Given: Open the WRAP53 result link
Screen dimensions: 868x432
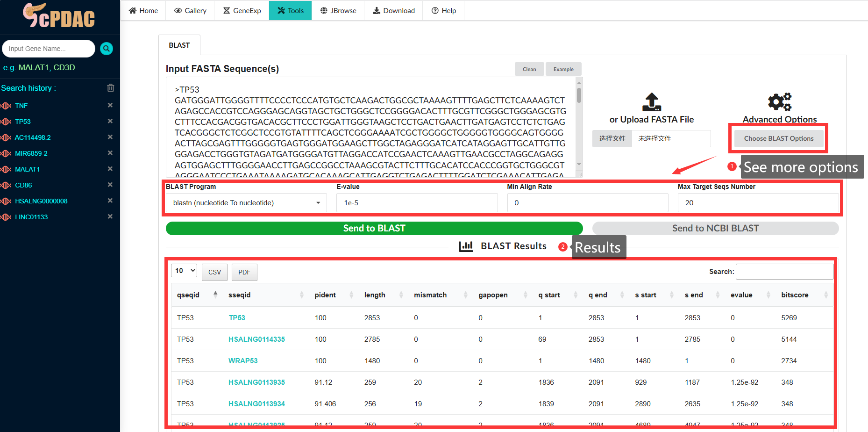Looking at the screenshot, I should coord(243,361).
